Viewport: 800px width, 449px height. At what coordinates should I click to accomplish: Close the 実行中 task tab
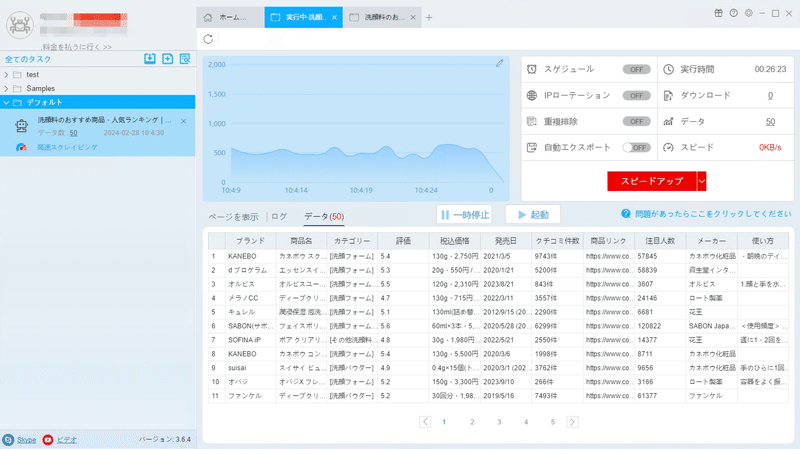(334, 17)
